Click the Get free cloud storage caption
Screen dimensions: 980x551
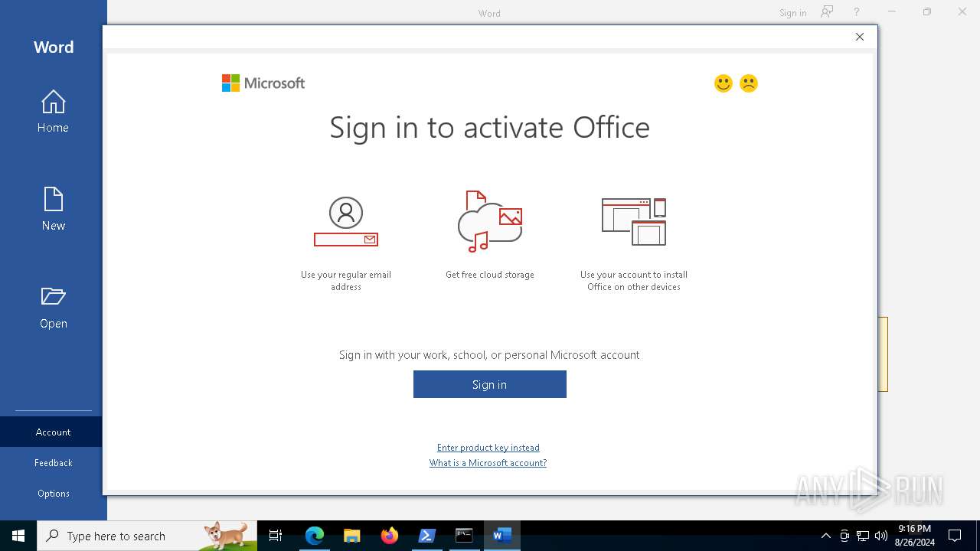[490, 275]
